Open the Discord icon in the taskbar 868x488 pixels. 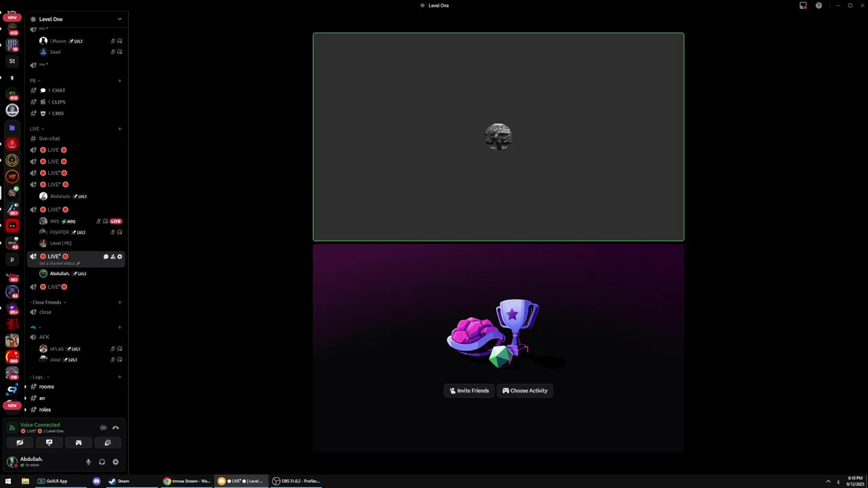tap(96, 481)
